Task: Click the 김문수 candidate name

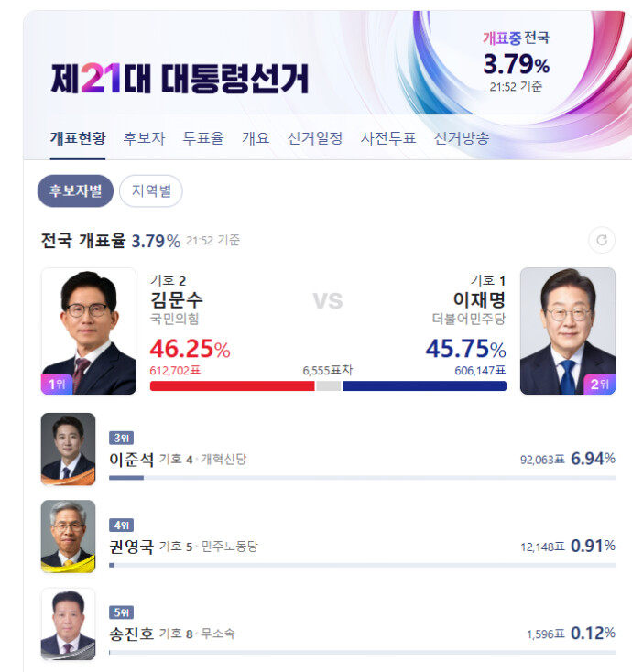Action: pos(177,300)
